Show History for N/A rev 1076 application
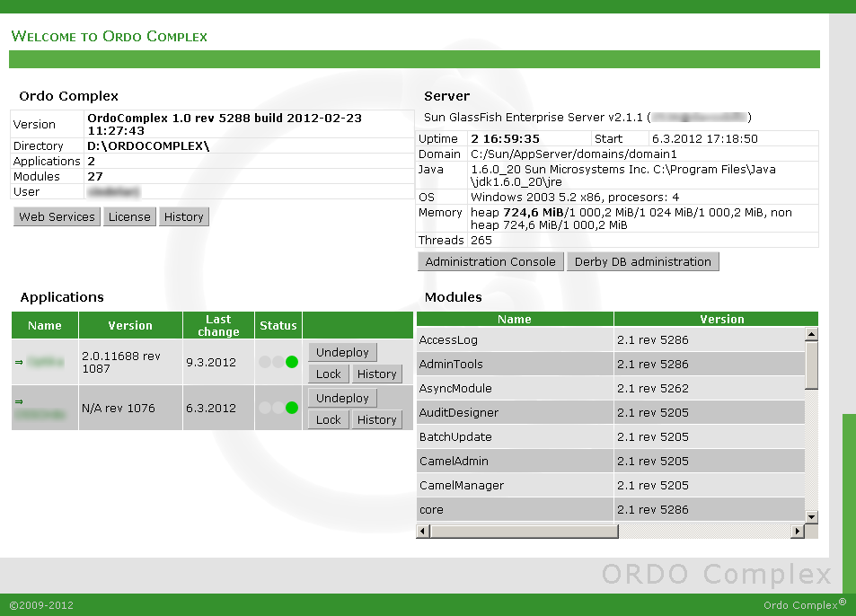 [376, 419]
